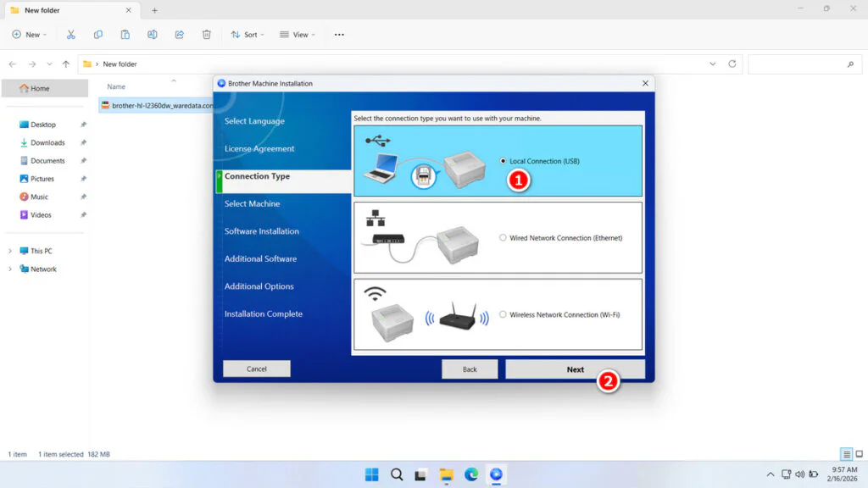The height and width of the screenshot is (488, 868).
Task: Select the Copy icon in the toolbar
Action: 98,34
